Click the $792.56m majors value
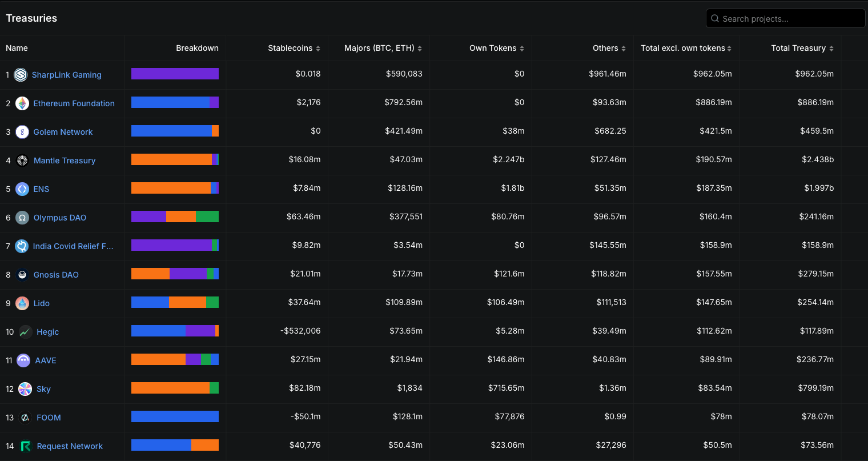This screenshot has height=461, width=868. (403, 102)
